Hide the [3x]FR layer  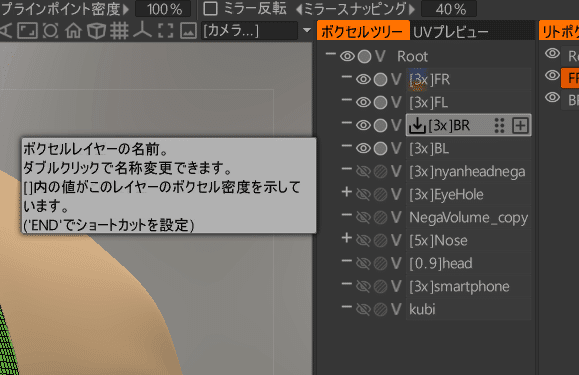(363, 79)
